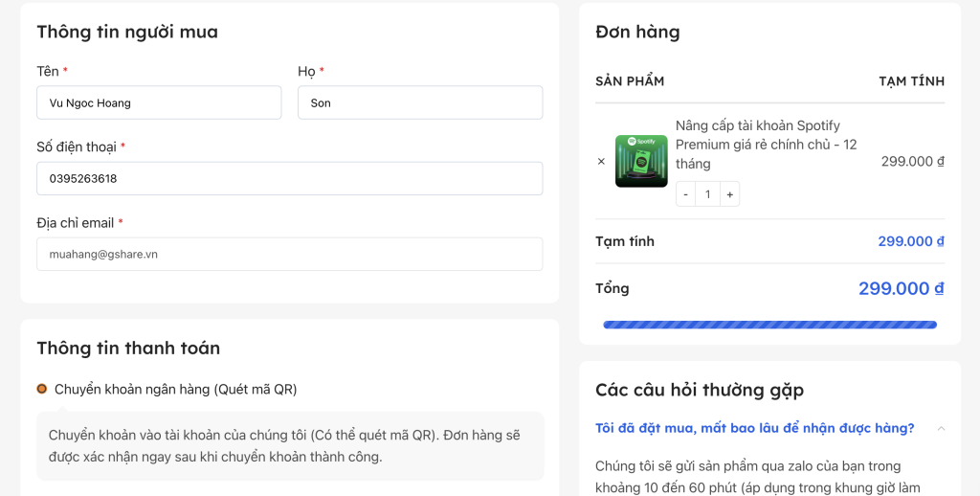The width and height of the screenshot is (980, 496).
Task: Click the 'Các câu hỏi thường gặp' heading
Action: (x=700, y=391)
